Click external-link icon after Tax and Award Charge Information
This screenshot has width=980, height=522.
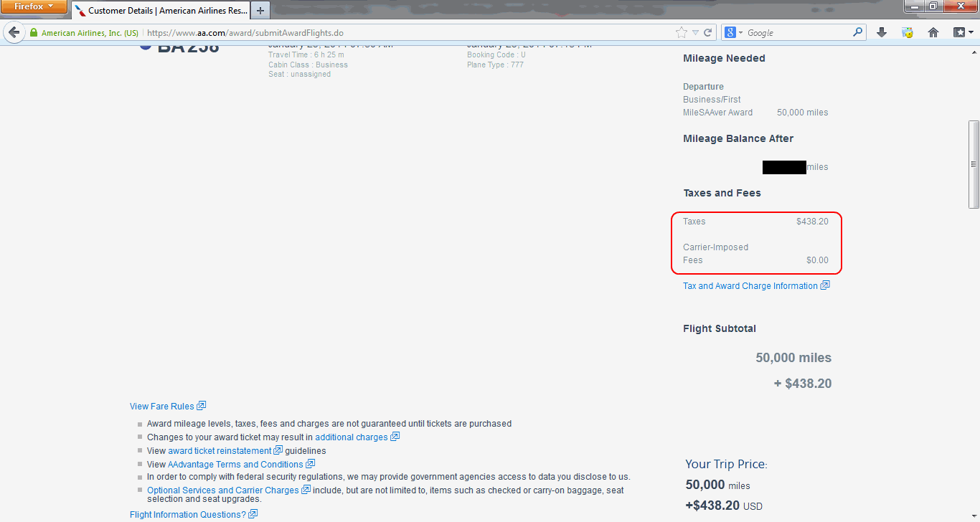tap(825, 285)
